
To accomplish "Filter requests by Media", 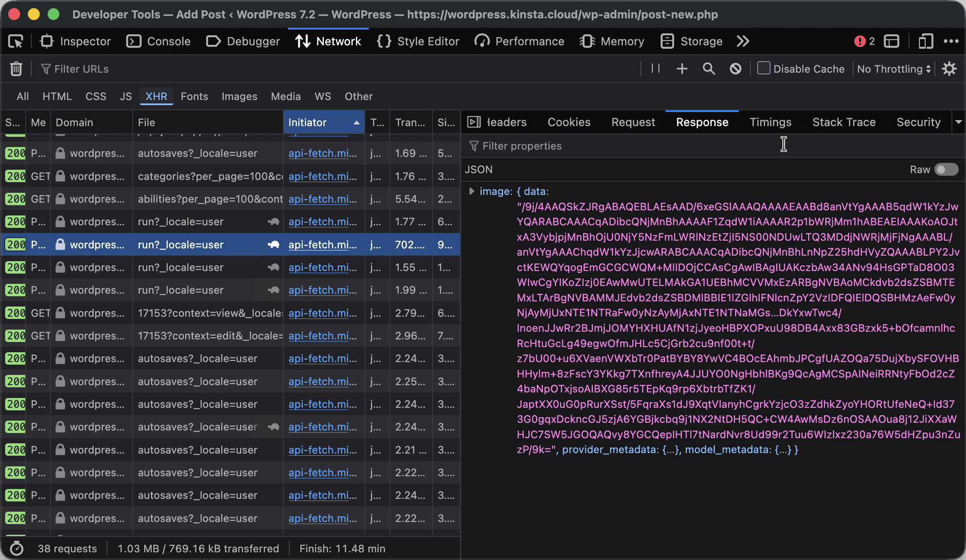I will click(x=286, y=96).
